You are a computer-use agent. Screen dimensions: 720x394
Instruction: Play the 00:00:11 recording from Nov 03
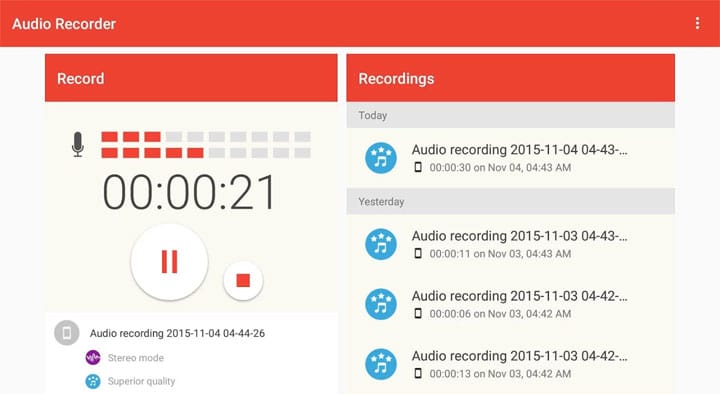click(511, 244)
